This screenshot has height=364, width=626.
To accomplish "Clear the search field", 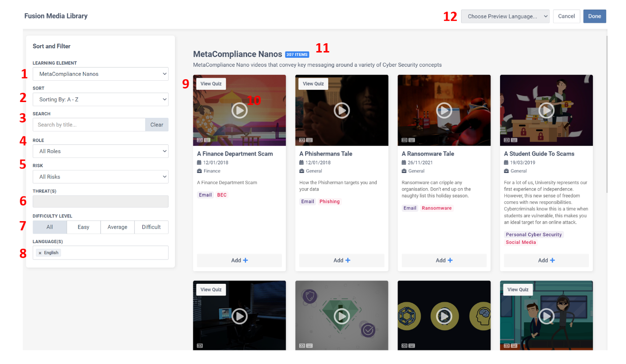I will (x=157, y=125).
